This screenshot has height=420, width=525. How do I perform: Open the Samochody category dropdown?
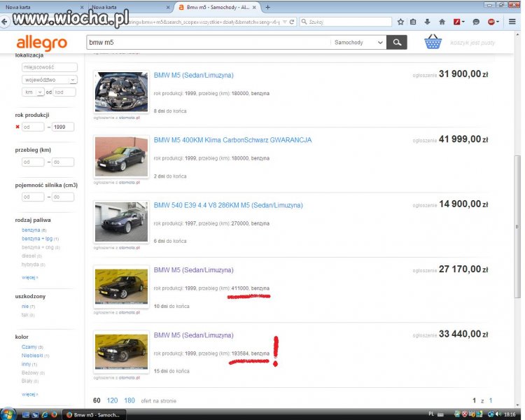click(358, 43)
